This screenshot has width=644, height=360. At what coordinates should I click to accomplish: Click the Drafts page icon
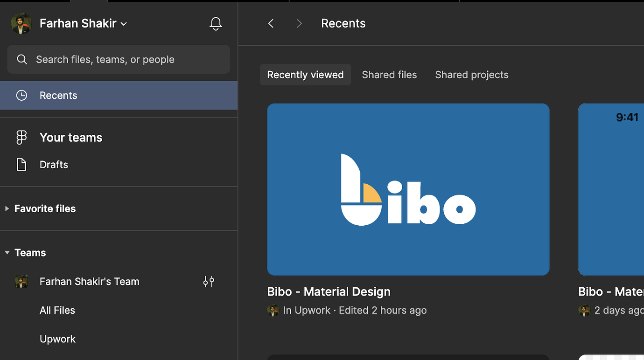tap(21, 165)
